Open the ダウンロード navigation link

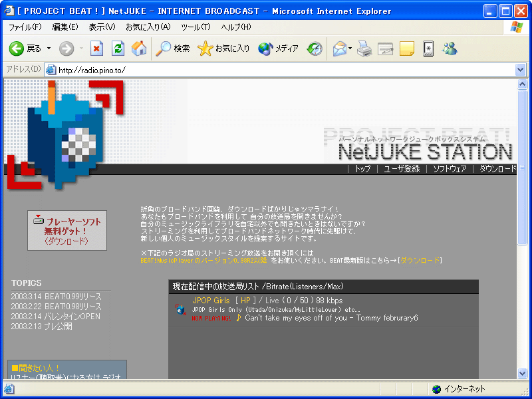tap(497, 169)
